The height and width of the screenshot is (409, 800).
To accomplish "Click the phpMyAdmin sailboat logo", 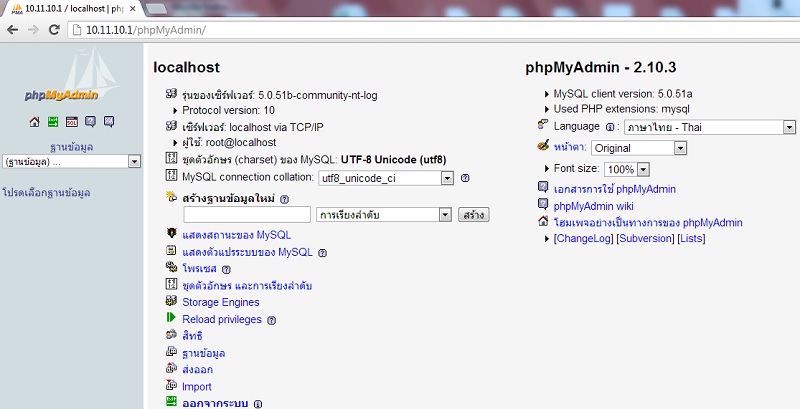I will 71,75.
